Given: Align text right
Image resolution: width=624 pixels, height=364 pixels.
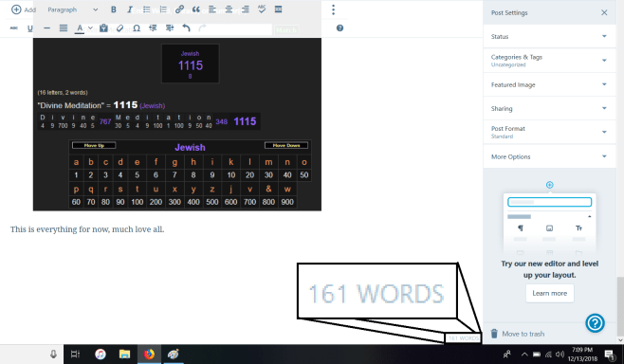Looking at the screenshot, I should [245, 9].
